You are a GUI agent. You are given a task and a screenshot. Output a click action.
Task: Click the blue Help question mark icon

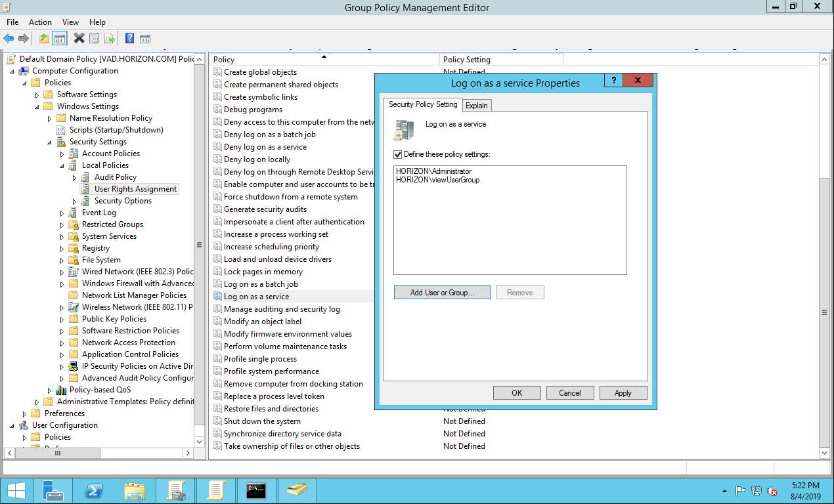129,39
